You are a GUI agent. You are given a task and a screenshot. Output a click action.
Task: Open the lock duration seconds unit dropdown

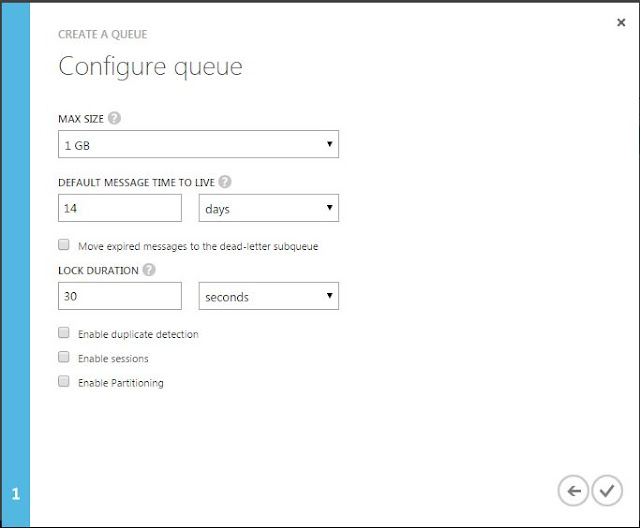tap(268, 296)
